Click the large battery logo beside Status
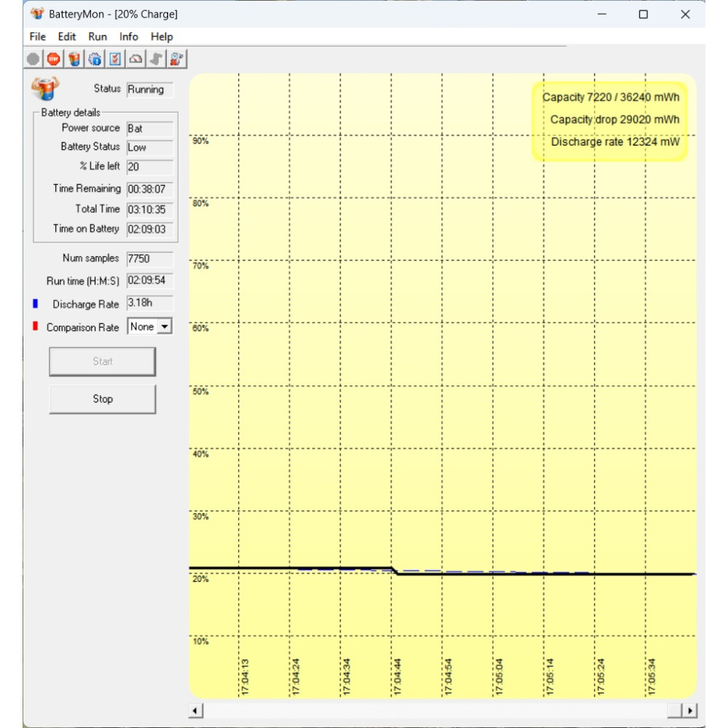Image resolution: width=728 pixels, height=728 pixels. click(45, 89)
